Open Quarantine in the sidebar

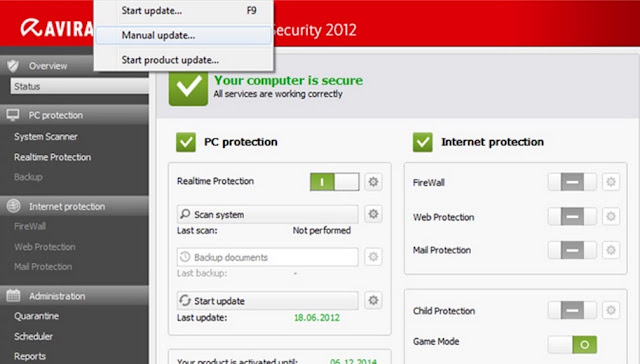(36, 316)
